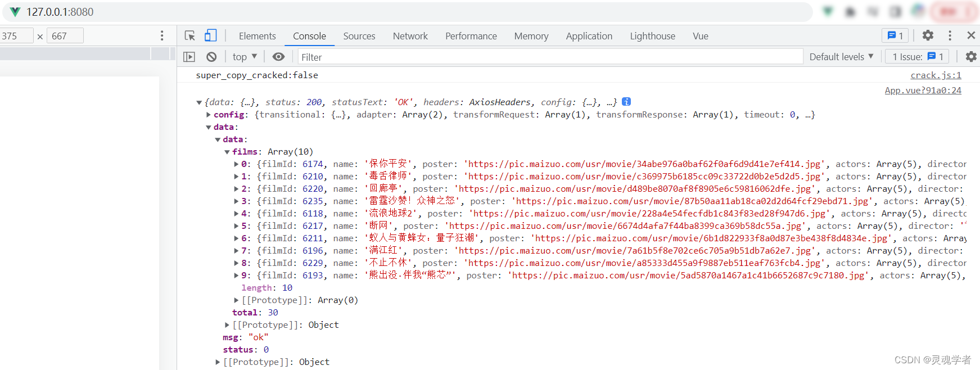
Task: Expand film entry 1 with filmId 6210
Action: [236, 177]
